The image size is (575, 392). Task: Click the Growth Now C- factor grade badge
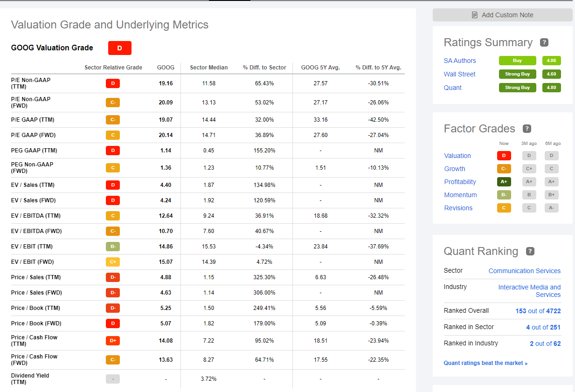[x=504, y=169]
